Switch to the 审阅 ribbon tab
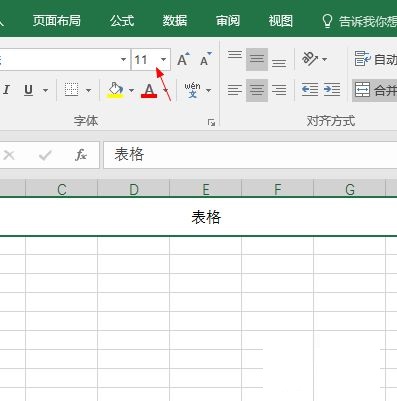 [228, 21]
